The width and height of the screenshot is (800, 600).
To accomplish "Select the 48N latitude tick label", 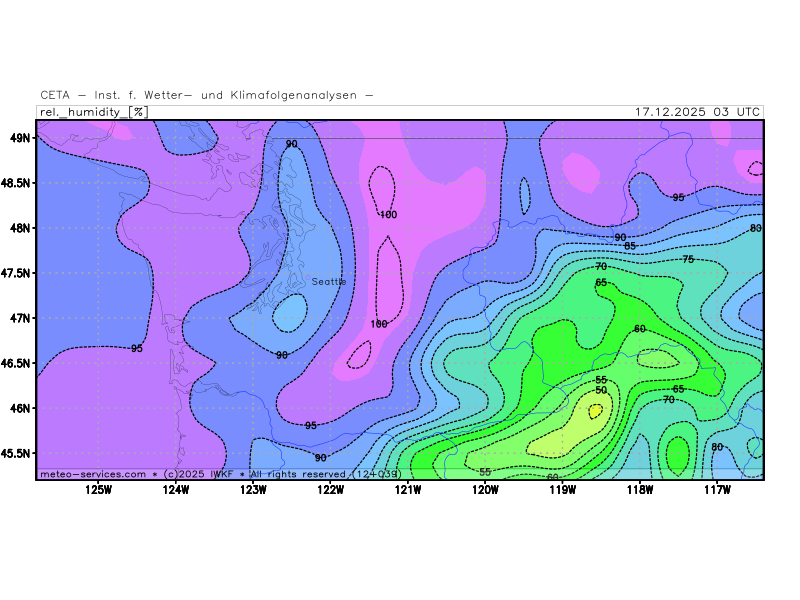I will [19, 228].
